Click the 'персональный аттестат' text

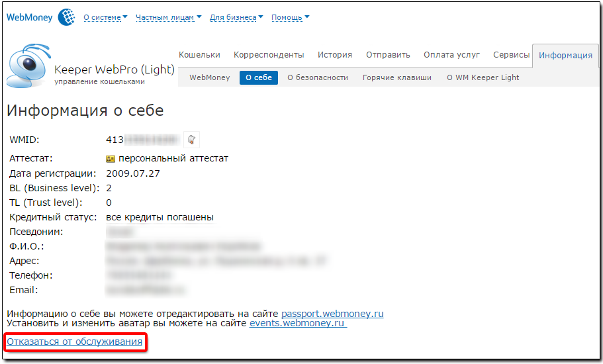(173, 158)
